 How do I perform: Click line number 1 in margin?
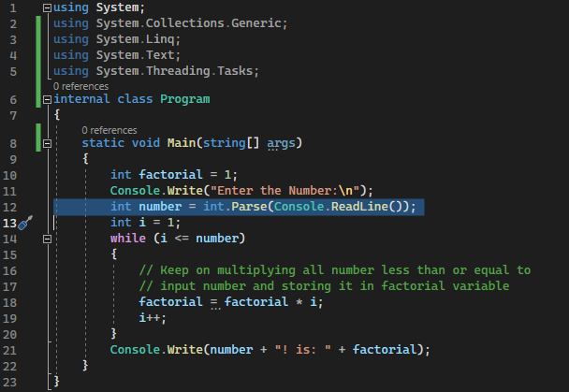13,7
